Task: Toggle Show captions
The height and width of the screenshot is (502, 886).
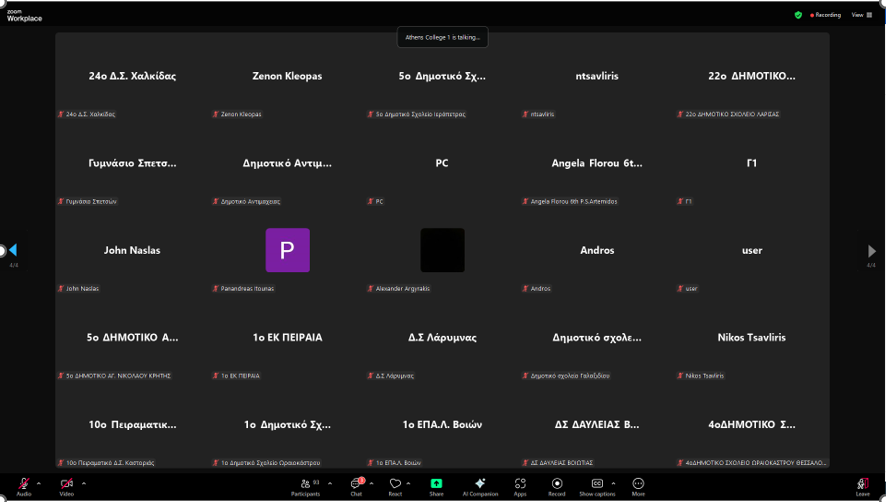Action: point(597,485)
